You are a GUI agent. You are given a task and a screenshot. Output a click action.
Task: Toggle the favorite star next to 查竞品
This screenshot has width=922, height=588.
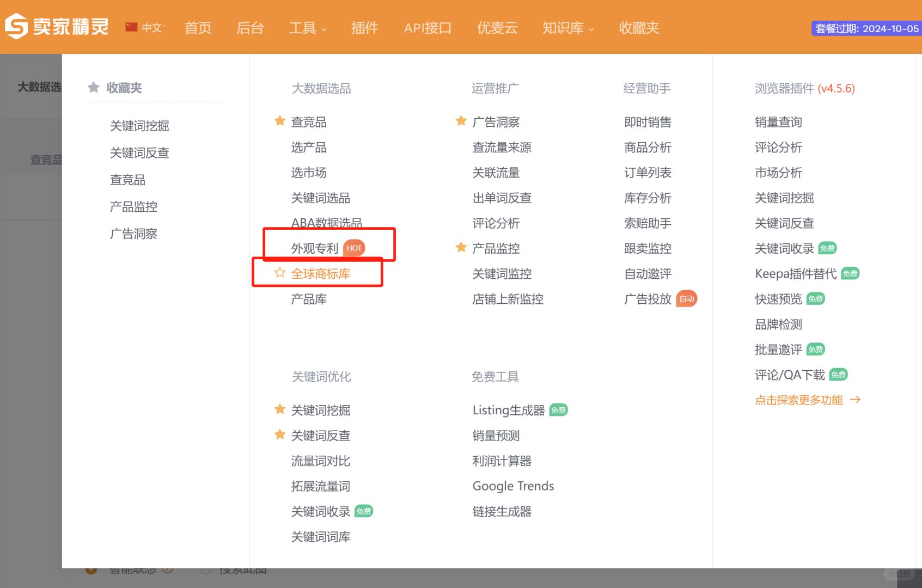(x=280, y=121)
